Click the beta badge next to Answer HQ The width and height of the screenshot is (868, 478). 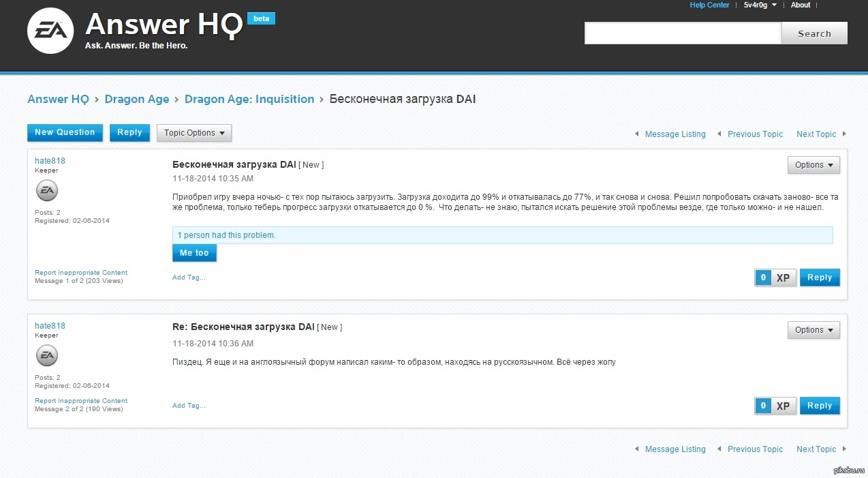(261, 18)
